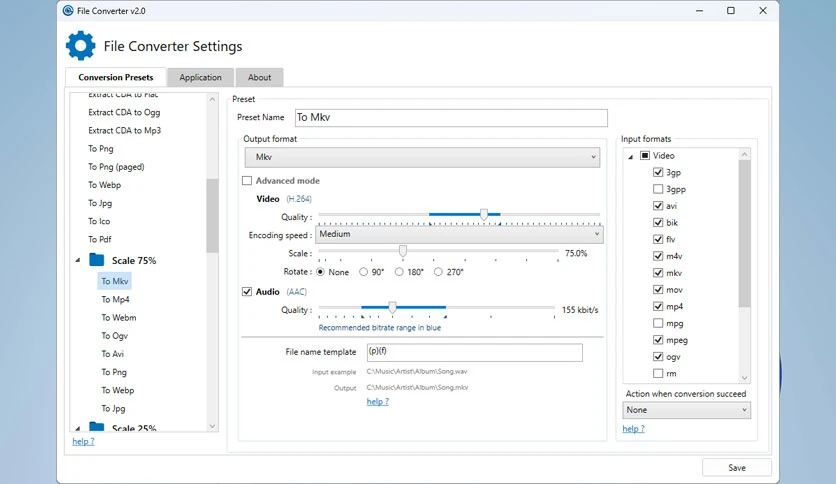Open the Application tab
The image size is (836, 484).
coord(200,77)
